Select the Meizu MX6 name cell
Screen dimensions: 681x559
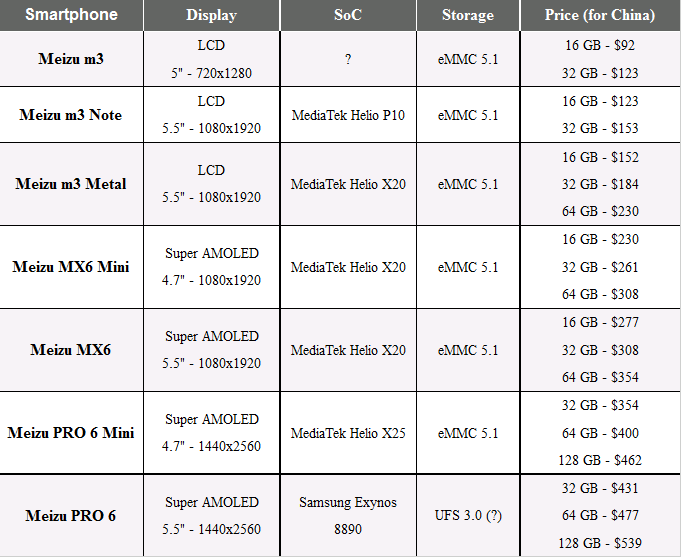(71, 350)
